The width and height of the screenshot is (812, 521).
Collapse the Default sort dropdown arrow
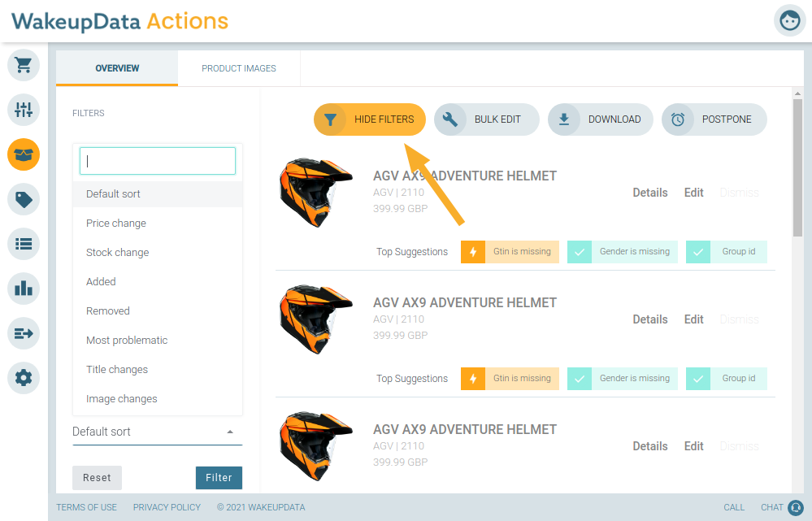[230, 432]
